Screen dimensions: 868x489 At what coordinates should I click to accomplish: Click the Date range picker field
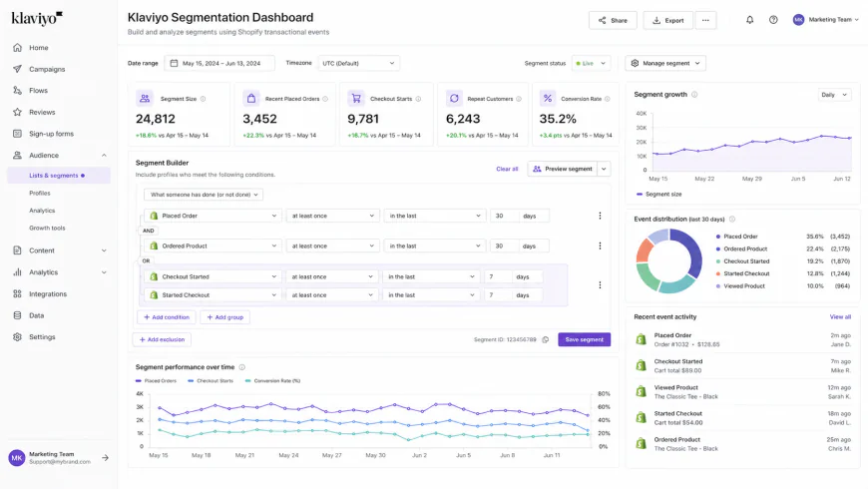pos(219,63)
